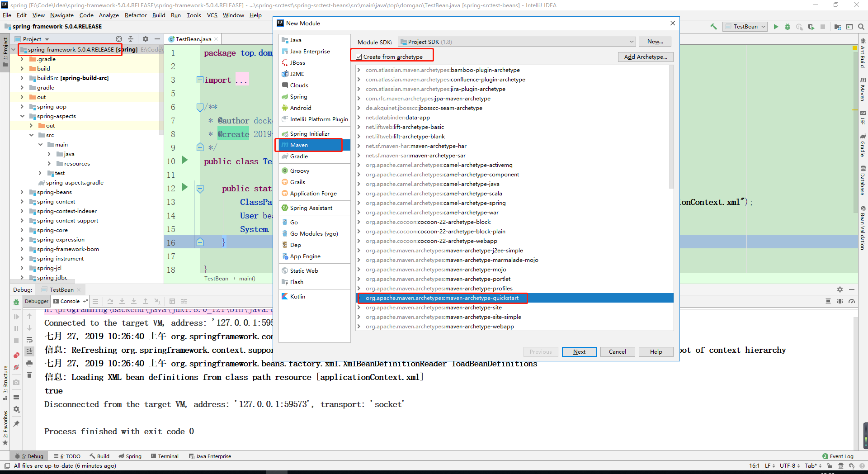Open Project Structure from the main toolbar
Screen dimensions: 868x474
[838, 27]
